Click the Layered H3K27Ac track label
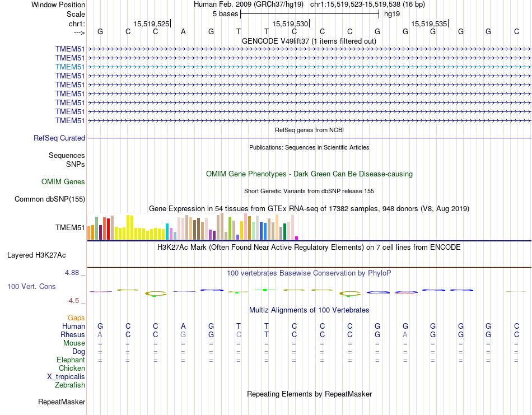 pyautogui.click(x=36, y=255)
